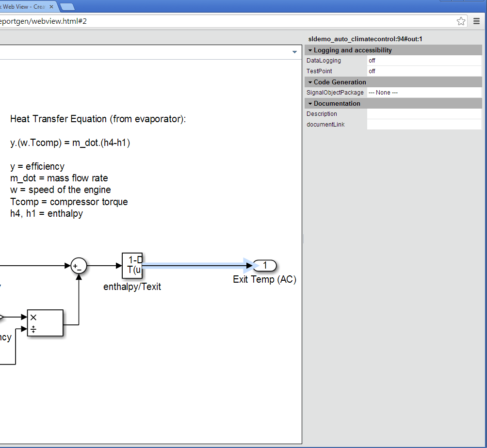The width and height of the screenshot is (487, 448).
Task: Open the Chrome hamburger menu
Action: click(x=476, y=21)
